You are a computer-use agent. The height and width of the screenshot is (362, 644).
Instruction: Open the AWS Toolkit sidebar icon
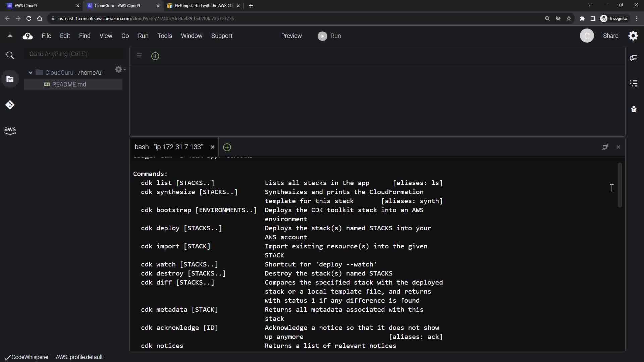pyautogui.click(x=10, y=130)
